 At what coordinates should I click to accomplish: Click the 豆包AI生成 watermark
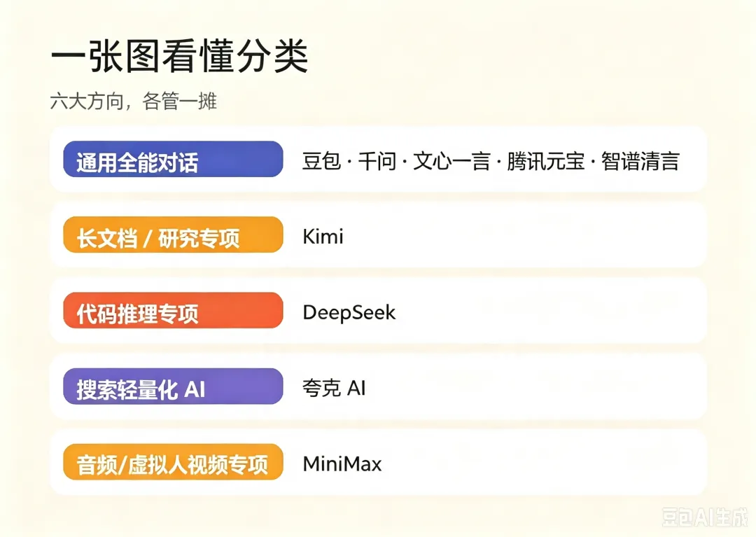[x=704, y=517]
